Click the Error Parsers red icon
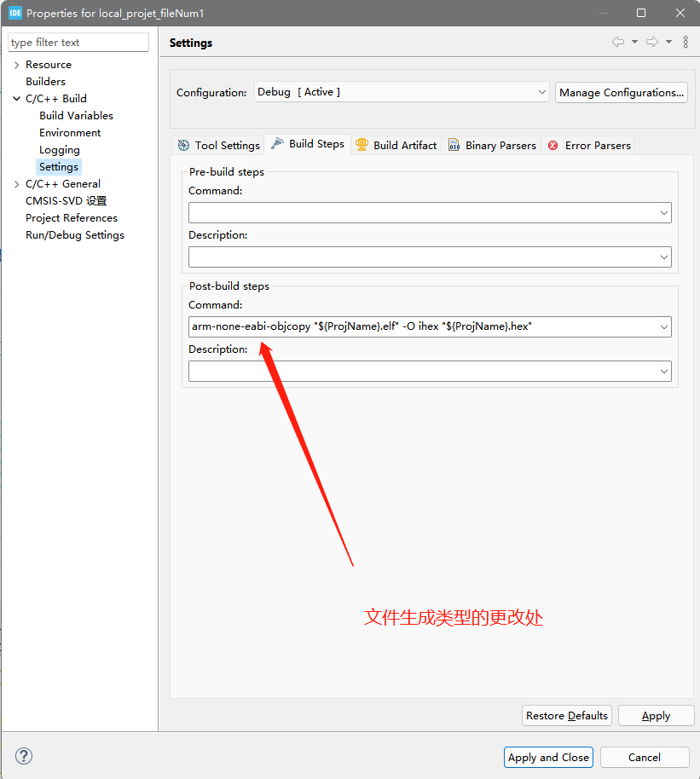 pos(552,145)
